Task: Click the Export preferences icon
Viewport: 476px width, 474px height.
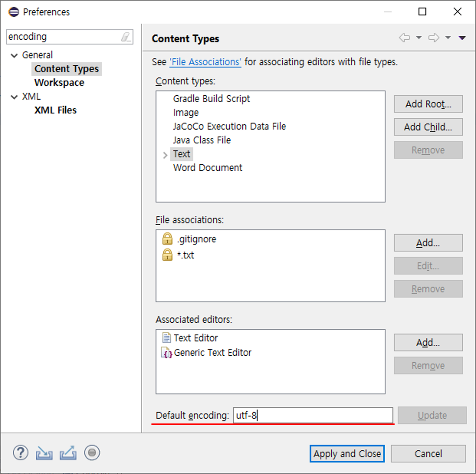Action: tap(68, 453)
